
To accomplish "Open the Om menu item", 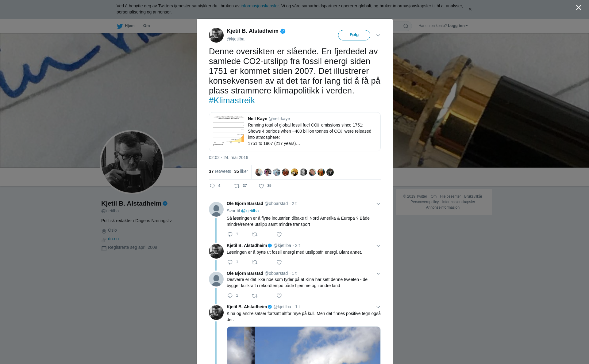I will 146,26.
